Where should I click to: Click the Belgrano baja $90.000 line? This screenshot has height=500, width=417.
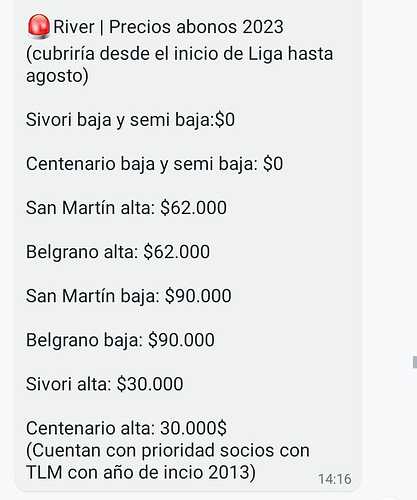[120, 340]
